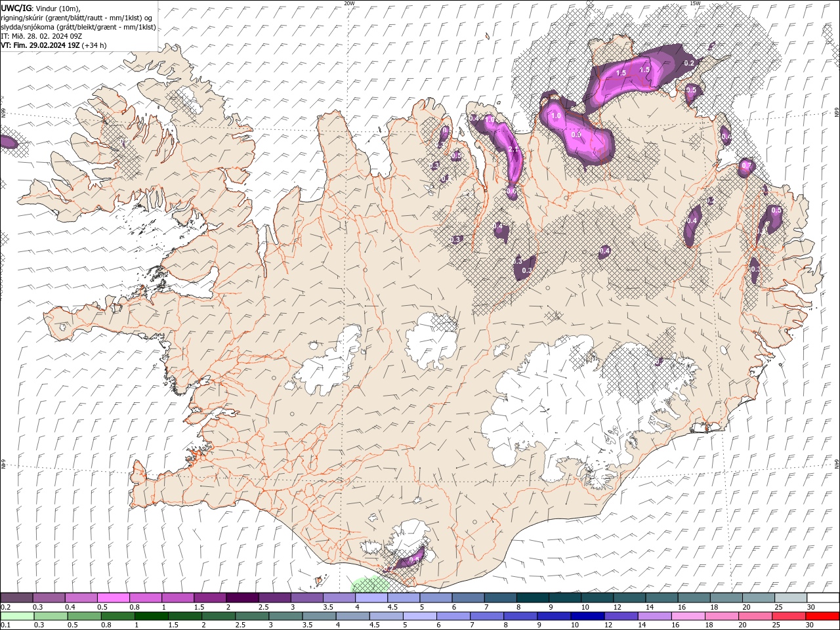Click the purple snow patch on the southern glacier
840x630 pixels.
point(411,558)
